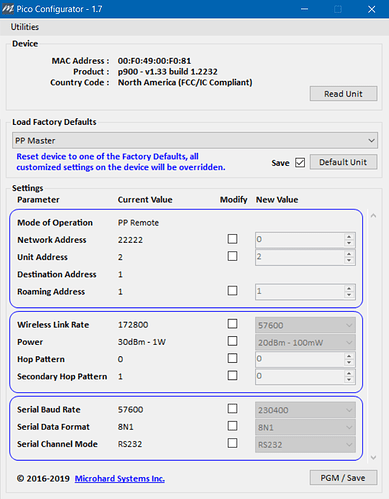Viewport: 389px width, 499px height.
Task: Click the current Serial Baud Rate 57600
Action: pyautogui.click(x=130, y=410)
